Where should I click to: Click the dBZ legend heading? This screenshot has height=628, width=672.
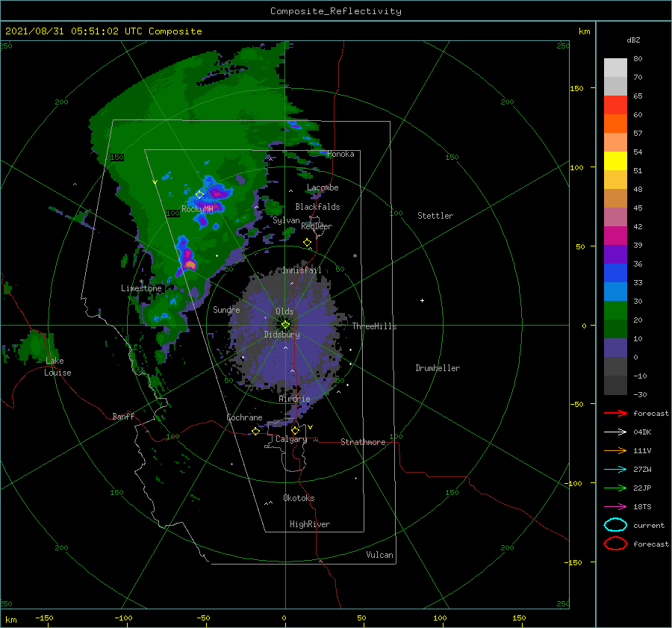633,40
